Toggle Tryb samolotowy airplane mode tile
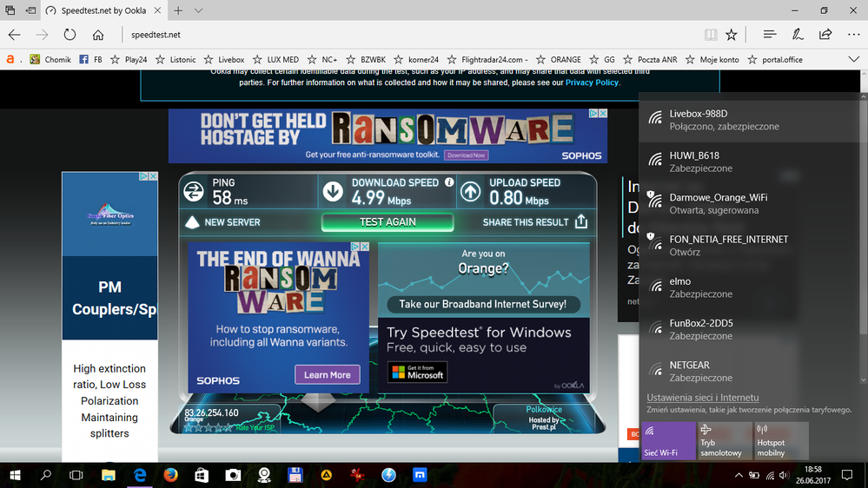Viewport: 868px width, 488px height. point(724,441)
